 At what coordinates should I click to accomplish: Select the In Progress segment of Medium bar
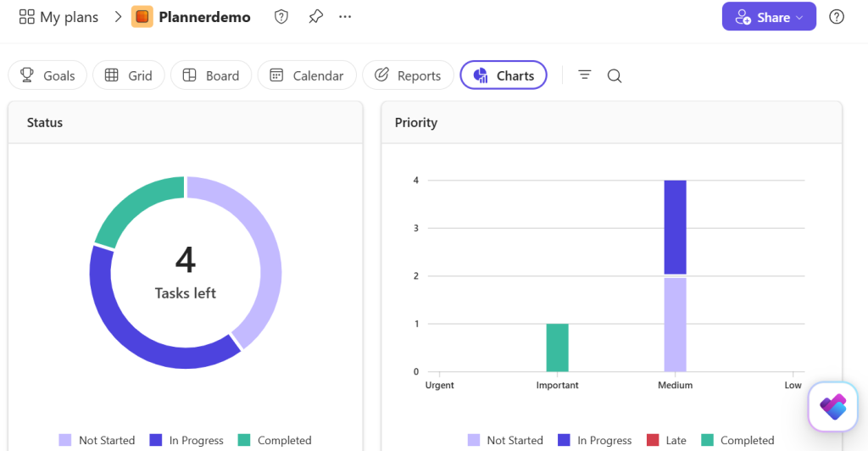tap(675, 227)
